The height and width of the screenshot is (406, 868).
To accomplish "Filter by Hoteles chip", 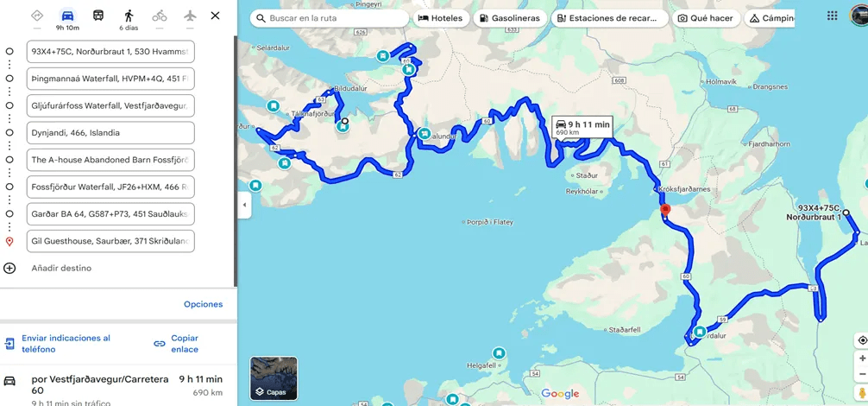I will pos(440,18).
